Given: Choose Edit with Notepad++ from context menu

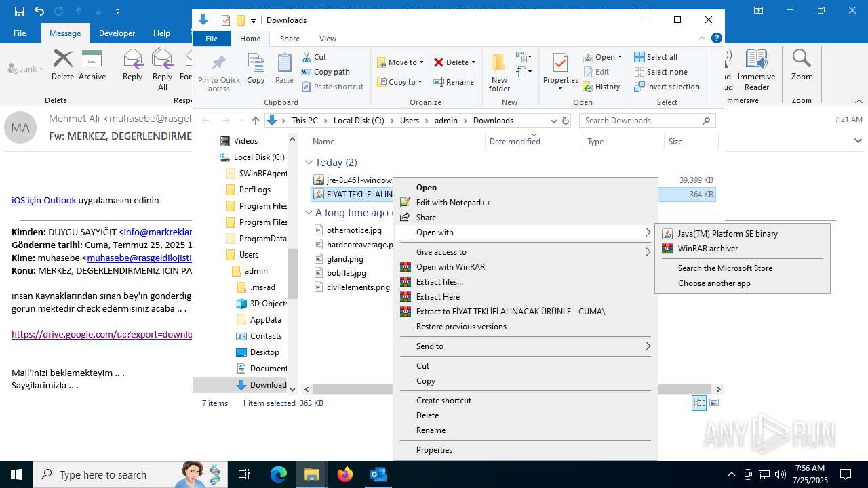Looking at the screenshot, I should (x=525, y=203).
